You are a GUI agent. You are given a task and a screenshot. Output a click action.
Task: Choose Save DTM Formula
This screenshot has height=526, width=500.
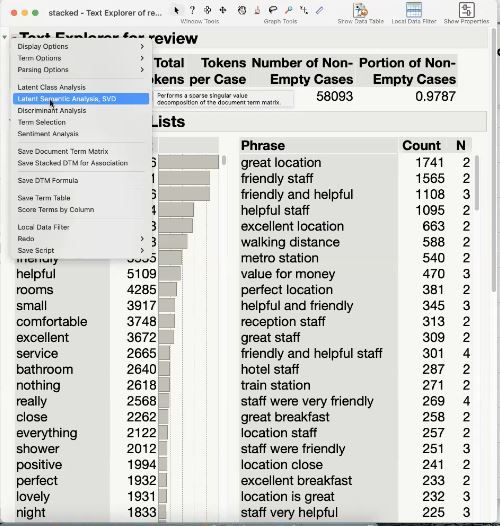(81, 180)
